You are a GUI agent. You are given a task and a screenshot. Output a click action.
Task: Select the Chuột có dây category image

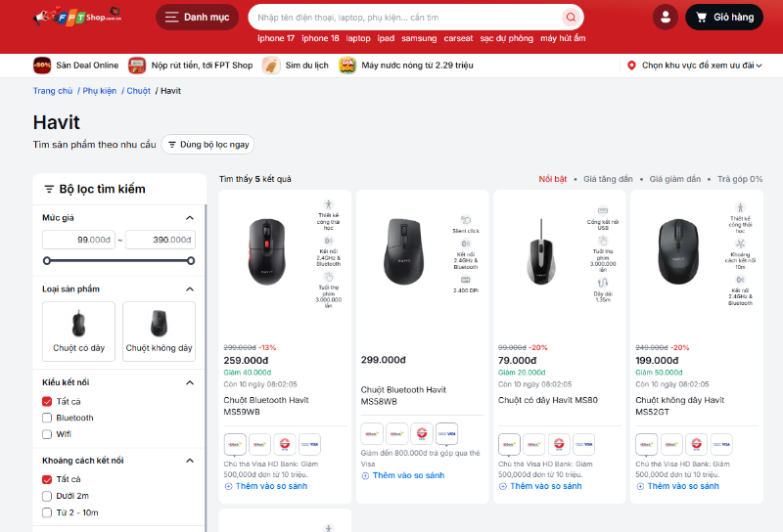pos(78,324)
